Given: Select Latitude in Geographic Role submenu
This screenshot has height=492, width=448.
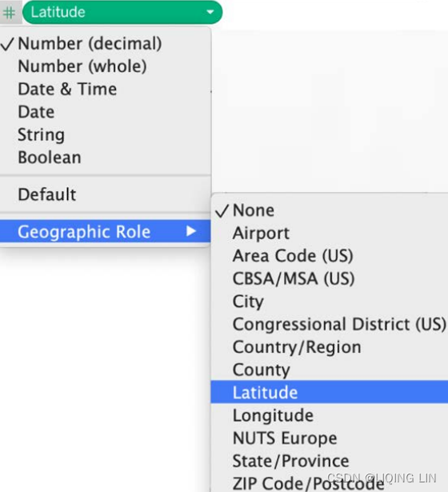Looking at the screenshot, I should (x=330, y=392).
